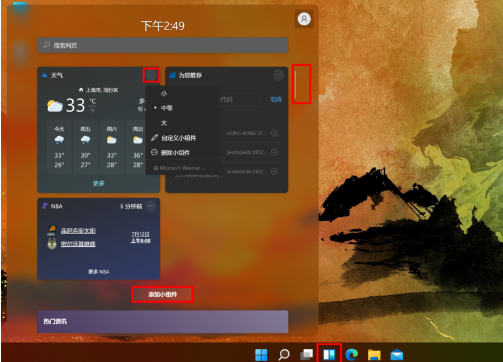503x362 pixels.
Task: Choose 删除小组件 from the menu
Action: 183,153
